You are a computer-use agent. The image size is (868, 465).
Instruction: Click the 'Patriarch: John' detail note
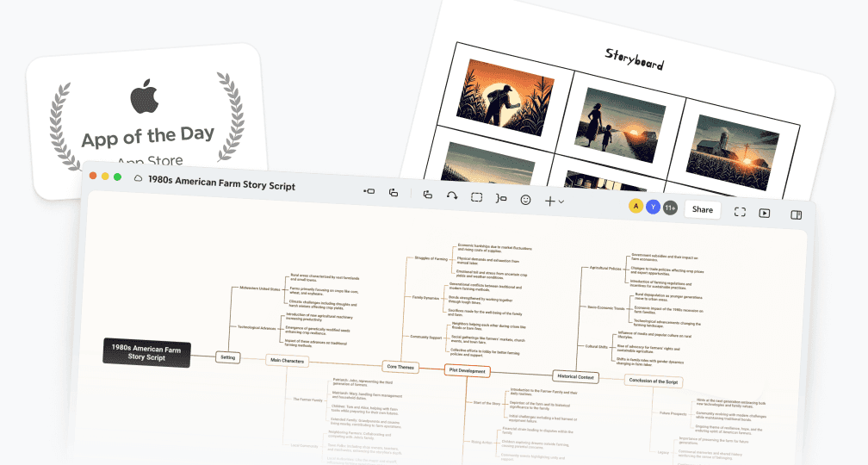point(362,382)
